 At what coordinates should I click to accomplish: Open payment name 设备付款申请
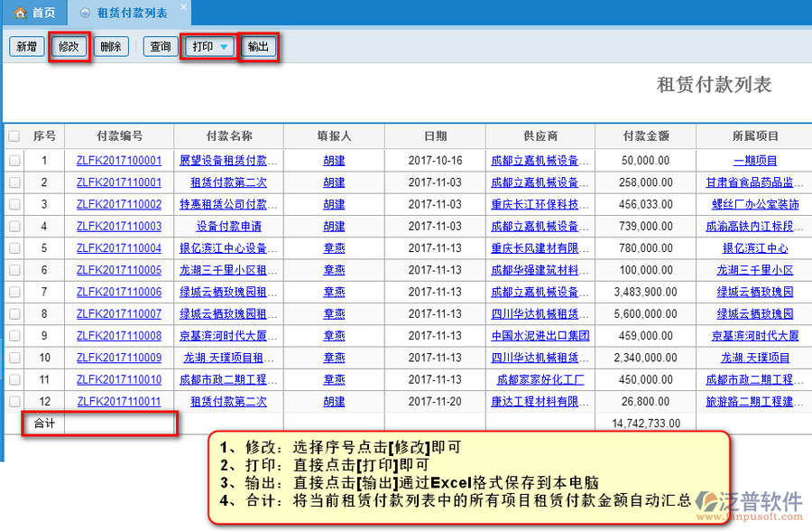[x=229, y=227]
